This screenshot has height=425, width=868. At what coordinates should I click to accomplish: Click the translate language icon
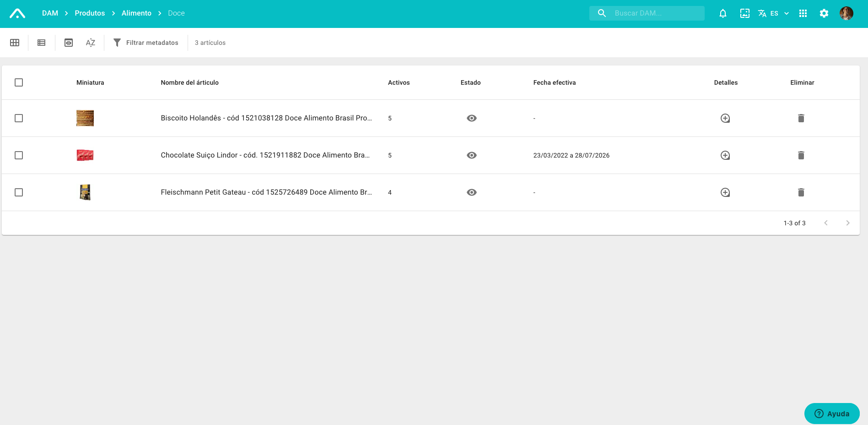(762, 13)
